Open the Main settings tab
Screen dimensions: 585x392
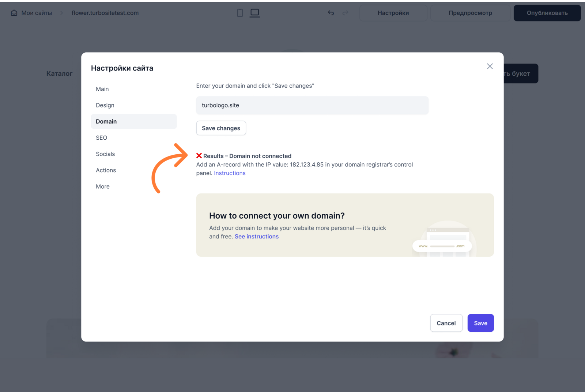tap(102, 89)
